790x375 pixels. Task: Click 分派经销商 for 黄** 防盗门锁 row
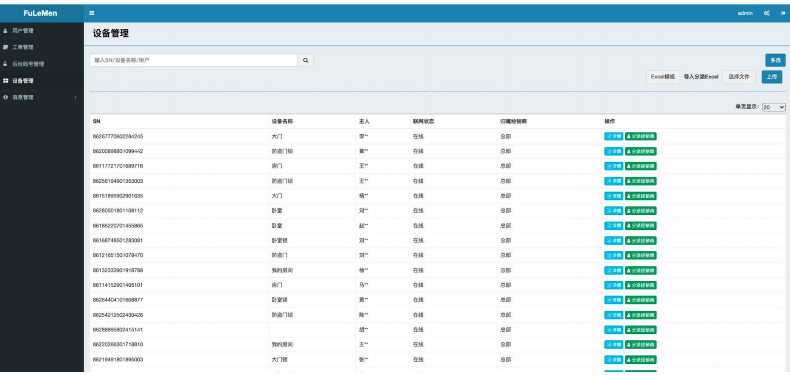[640, 151]
